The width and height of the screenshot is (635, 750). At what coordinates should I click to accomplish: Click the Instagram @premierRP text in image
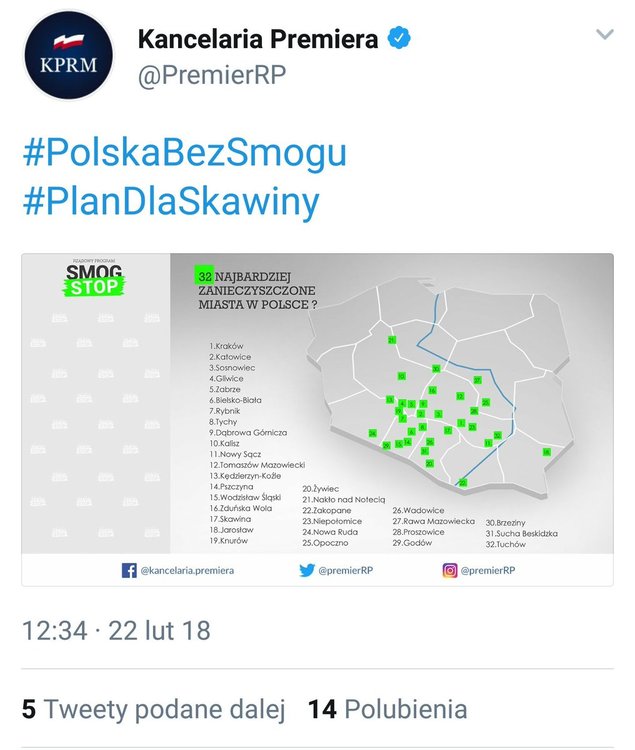click(x=488, y=570)
